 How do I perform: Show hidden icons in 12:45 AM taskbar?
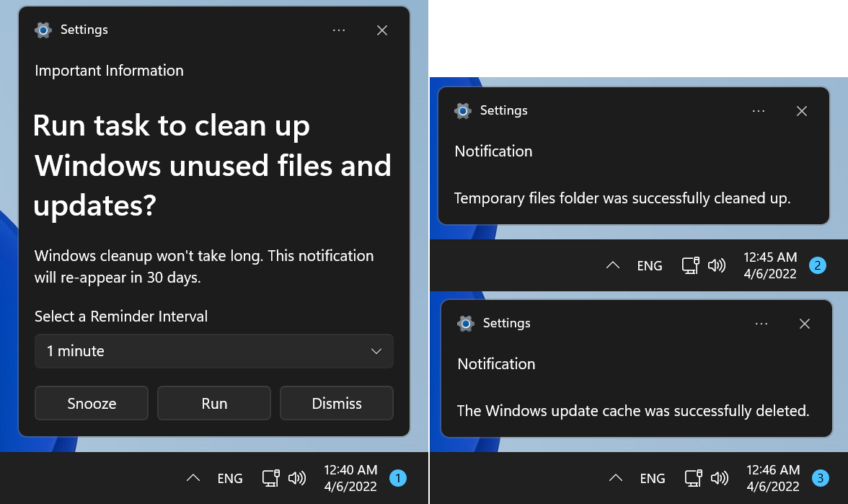pyautogui.click(x=613, y=265)
